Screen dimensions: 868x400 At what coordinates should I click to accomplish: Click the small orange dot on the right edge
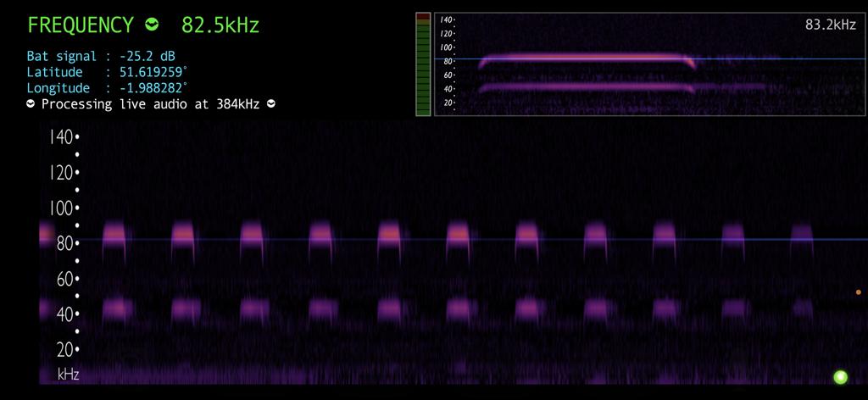[x=859, y=292]
